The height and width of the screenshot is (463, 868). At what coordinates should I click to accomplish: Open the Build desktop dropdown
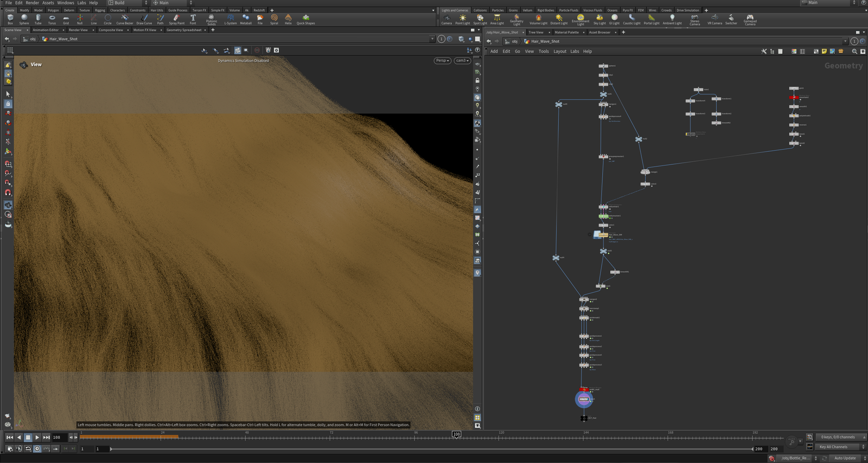[127, 3]
